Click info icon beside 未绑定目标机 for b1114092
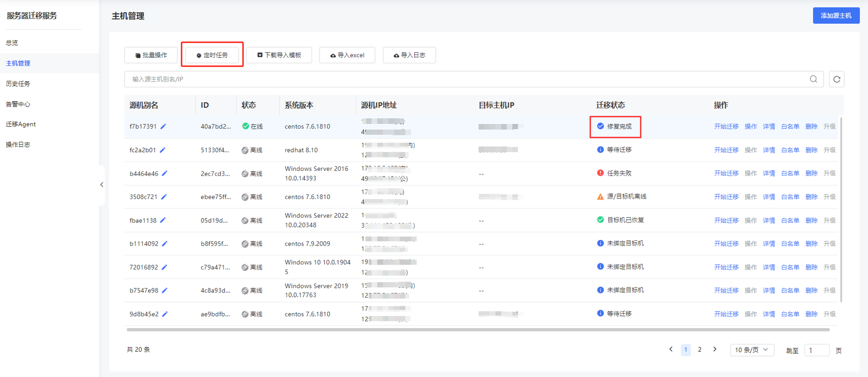The width and height of the screenshot is (868, 377). coord(600,243)
